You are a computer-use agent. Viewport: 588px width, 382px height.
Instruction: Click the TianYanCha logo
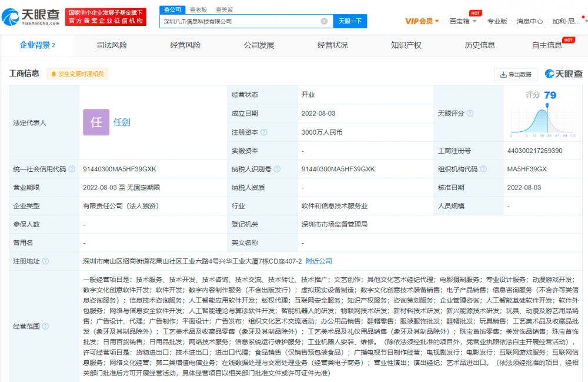click(x=31, y=17)
